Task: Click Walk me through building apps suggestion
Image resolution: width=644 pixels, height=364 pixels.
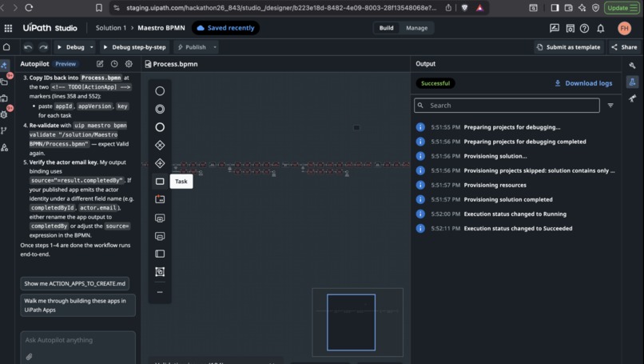Action: [x=78, y=305]
